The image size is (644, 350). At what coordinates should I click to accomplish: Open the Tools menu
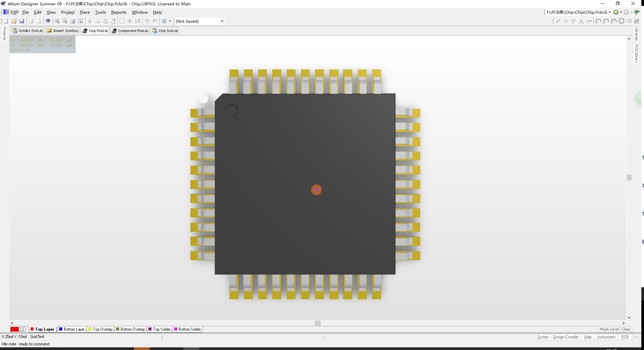pyautogui.click(x=100, y=12)
